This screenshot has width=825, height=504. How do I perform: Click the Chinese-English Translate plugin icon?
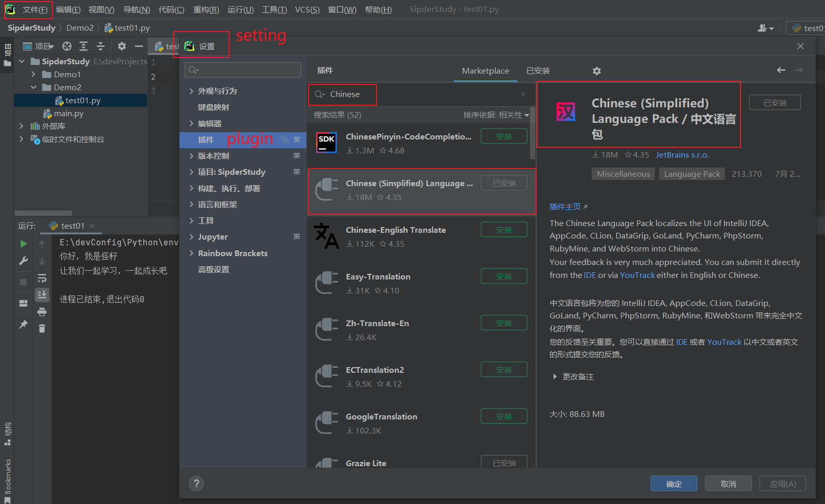click(x=327, y=236)
